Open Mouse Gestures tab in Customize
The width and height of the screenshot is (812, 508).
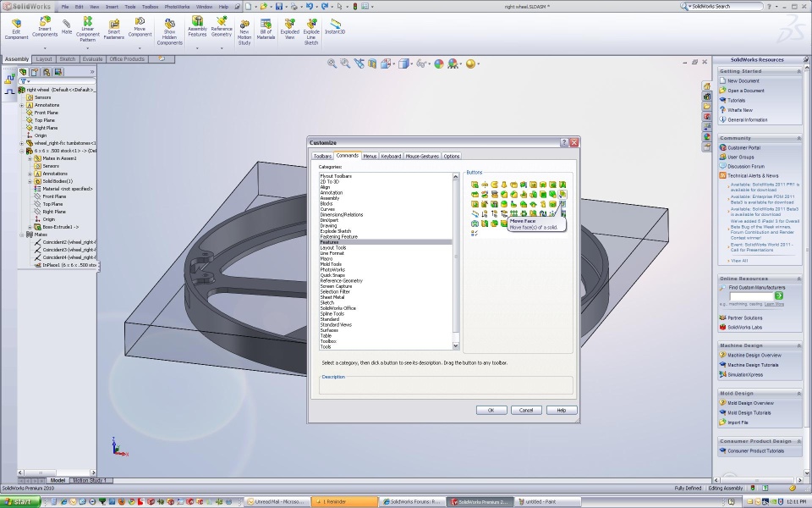click(x=422, y=156)
